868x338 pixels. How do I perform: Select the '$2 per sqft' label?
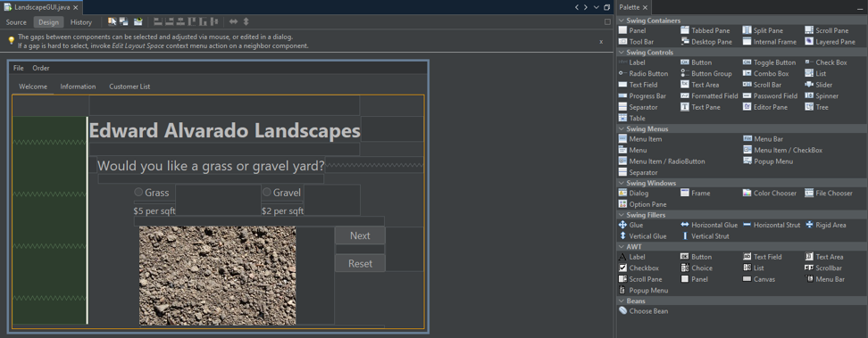282,210
